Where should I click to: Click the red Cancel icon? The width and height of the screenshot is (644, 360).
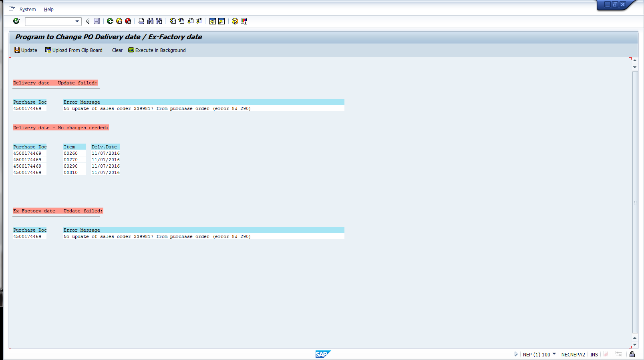pyautogui.click(x=128, y=21)
